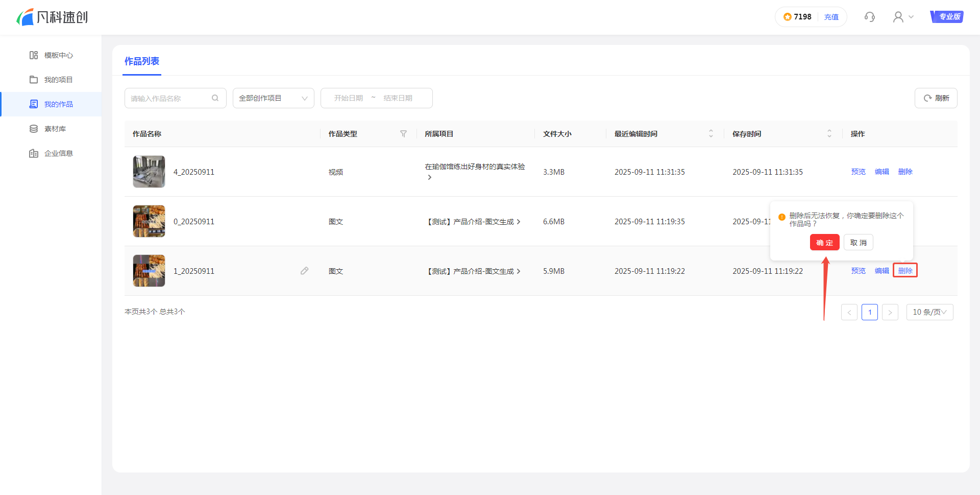Click the coin balance icon showing 7198
Image resolution: width=980 pixels, height=495 pixels.
click(x=788, y=17)
